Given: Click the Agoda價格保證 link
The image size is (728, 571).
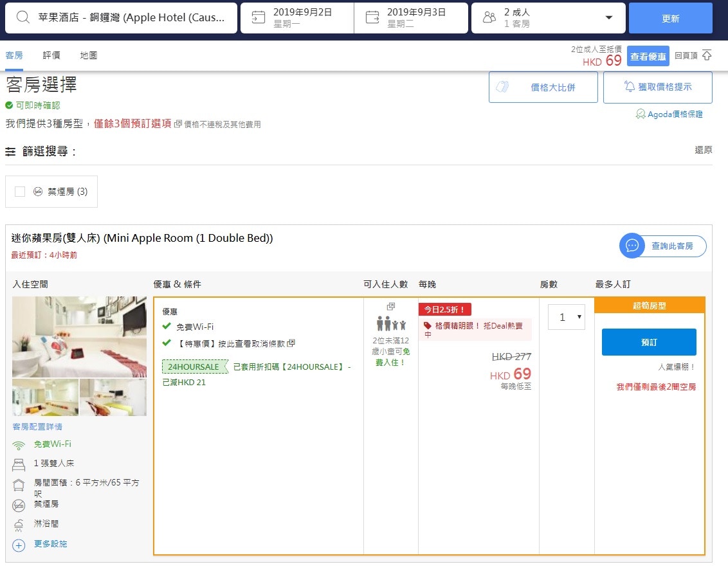Looking at the screenshot, I should (675, 114).
